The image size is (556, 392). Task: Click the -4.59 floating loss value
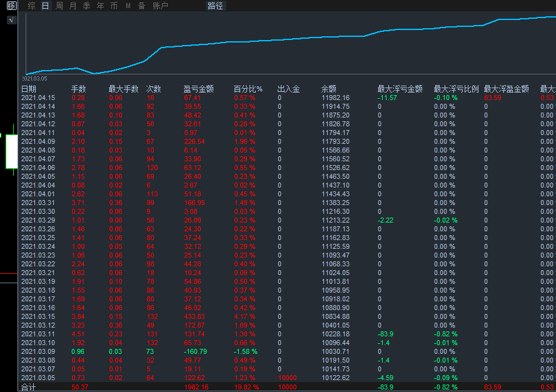pyautogui.click(x=385, y=378)
